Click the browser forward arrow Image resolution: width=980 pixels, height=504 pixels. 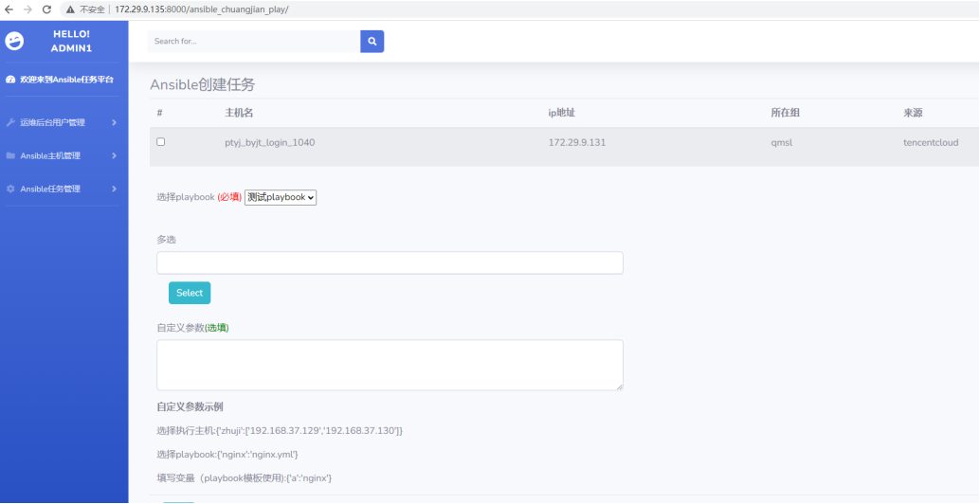click(x=27, y=9)
